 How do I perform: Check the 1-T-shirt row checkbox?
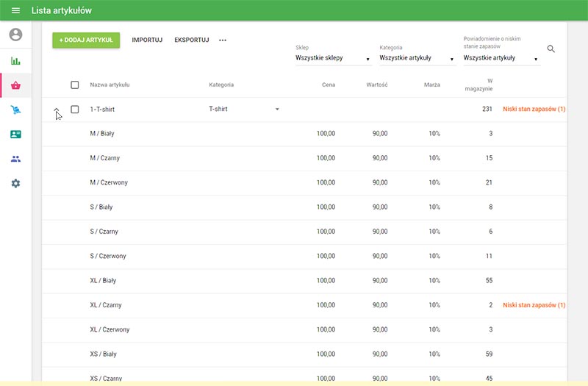pyautogui.click(x=75, y=110)
